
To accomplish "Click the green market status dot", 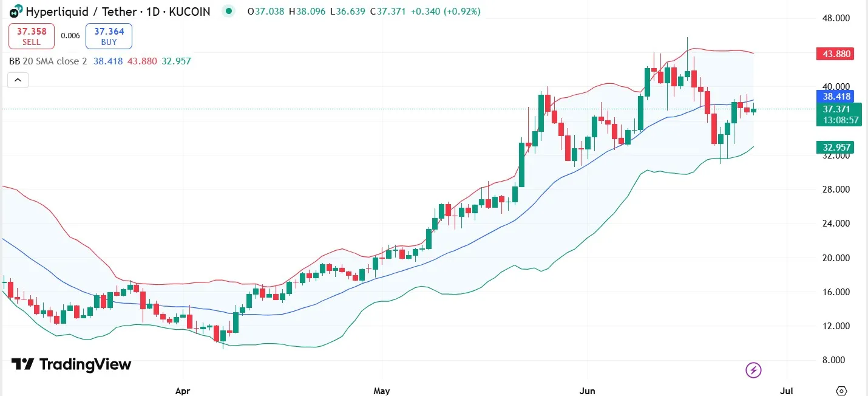I will click(x=228, y=11).
